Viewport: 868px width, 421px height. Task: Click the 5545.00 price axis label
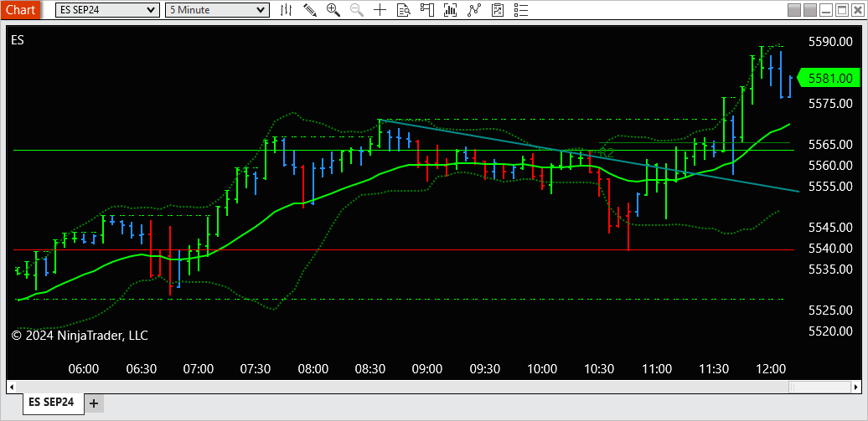(x=829, y=228)
